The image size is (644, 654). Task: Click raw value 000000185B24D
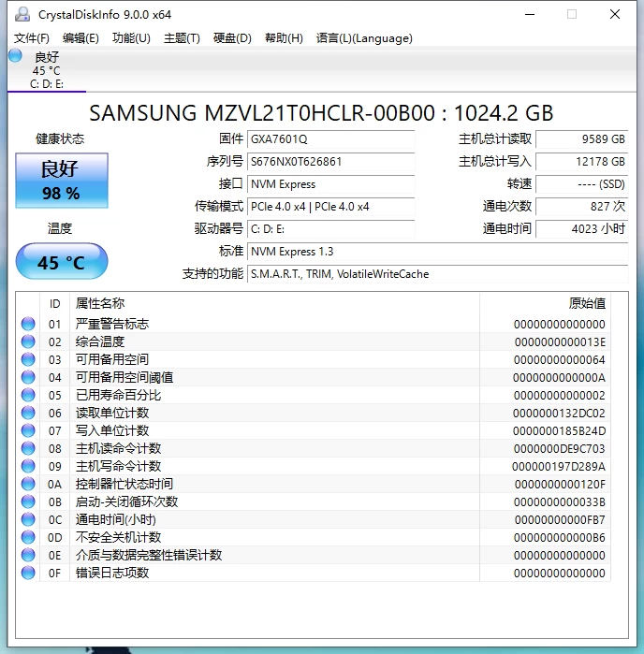(x=559, y=431)
